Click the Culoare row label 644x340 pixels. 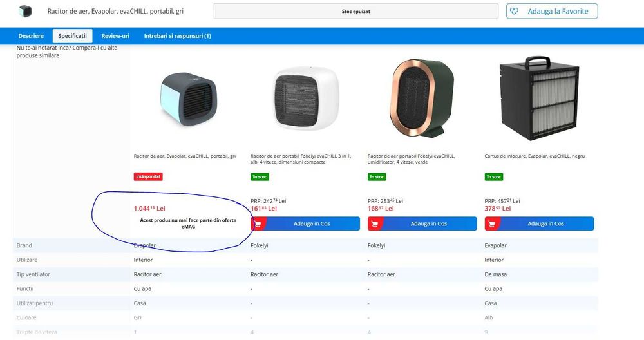click(26, 317)
